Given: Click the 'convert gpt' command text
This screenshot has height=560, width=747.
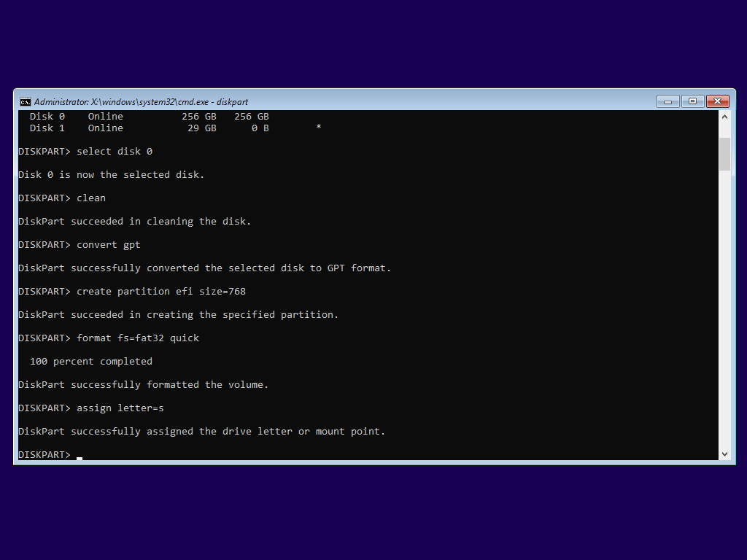Looking at the screenshot, I should 109,245.
